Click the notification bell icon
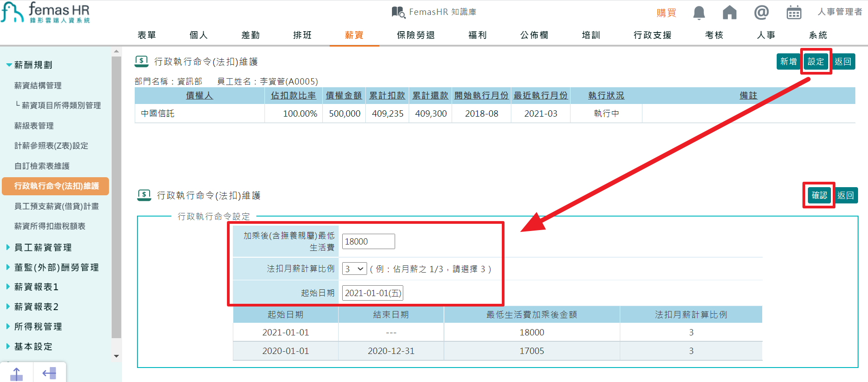 (699, 13)
